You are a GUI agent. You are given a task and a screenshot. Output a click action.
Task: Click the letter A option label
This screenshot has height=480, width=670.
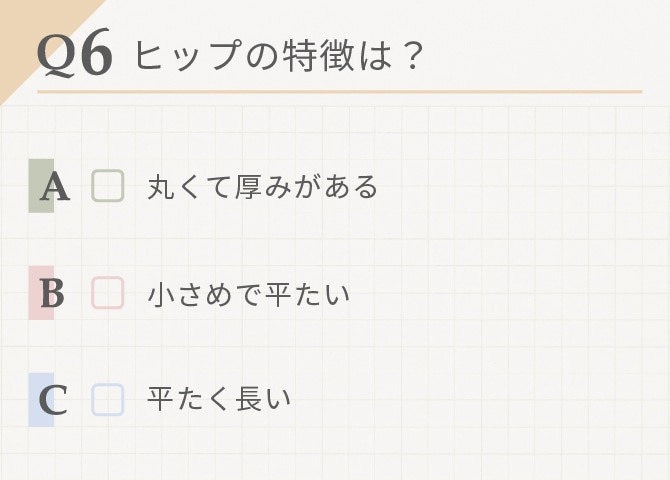pos(55,187)
